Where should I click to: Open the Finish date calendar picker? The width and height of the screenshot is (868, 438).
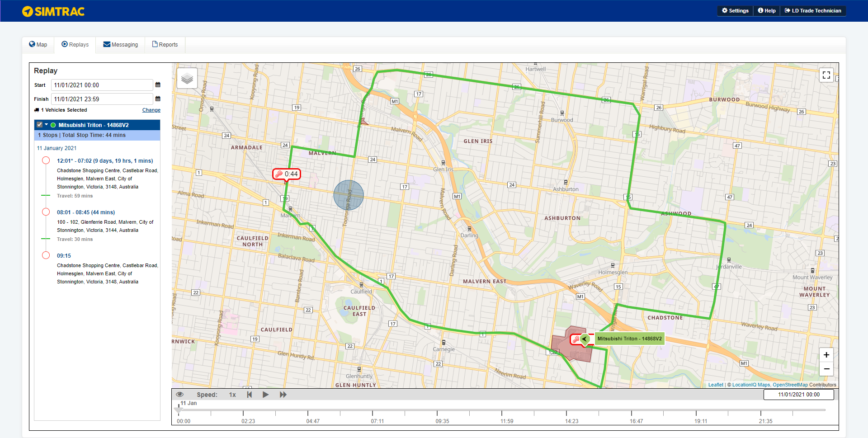[158, 99]
